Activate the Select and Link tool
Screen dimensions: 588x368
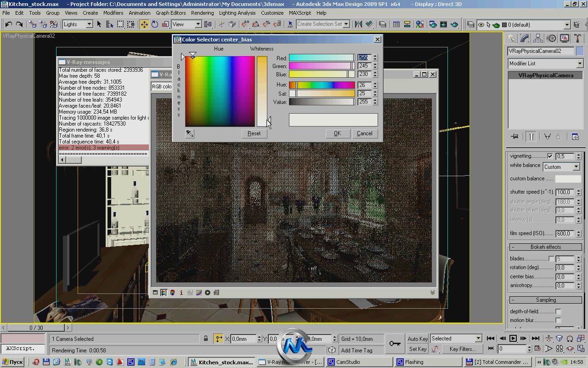pos(32,24)
